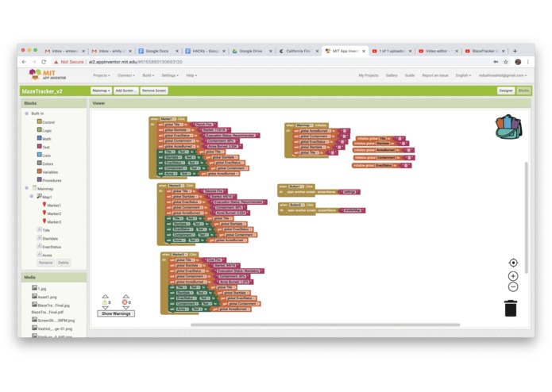Open the Settings dropdown menu
The image size is (552, 392).
pyautogui.click(x=170, y=75)
